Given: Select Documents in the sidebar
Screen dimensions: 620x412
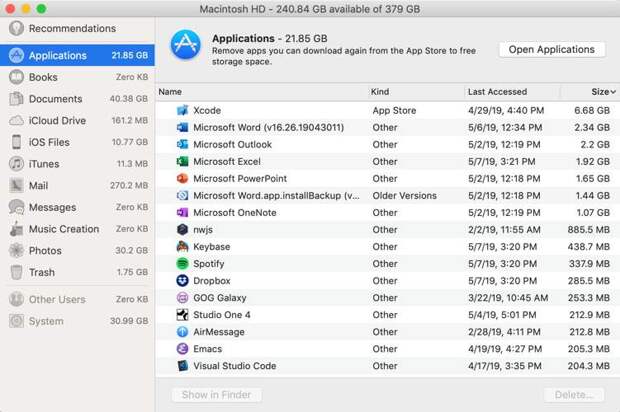Looking at the screenshot, I should coord(78,99).
